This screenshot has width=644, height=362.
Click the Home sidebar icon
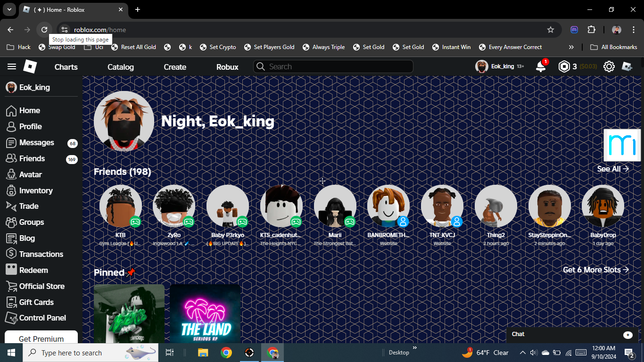(x=11, y=111)
